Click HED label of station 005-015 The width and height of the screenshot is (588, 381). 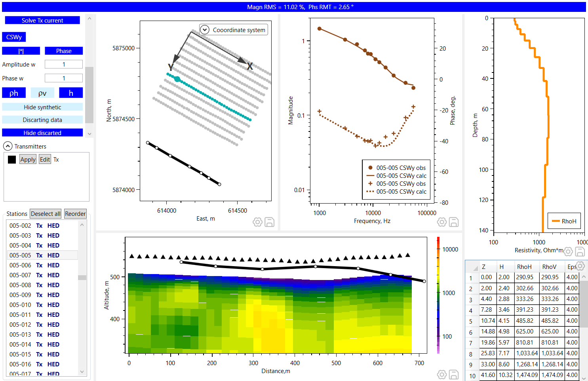[53, 354]
